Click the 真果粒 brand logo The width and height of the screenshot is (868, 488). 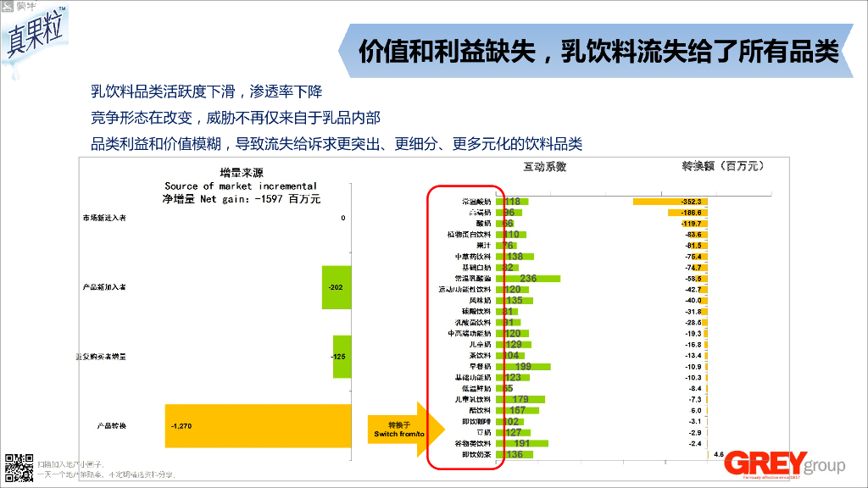click(x=34, y=33)
